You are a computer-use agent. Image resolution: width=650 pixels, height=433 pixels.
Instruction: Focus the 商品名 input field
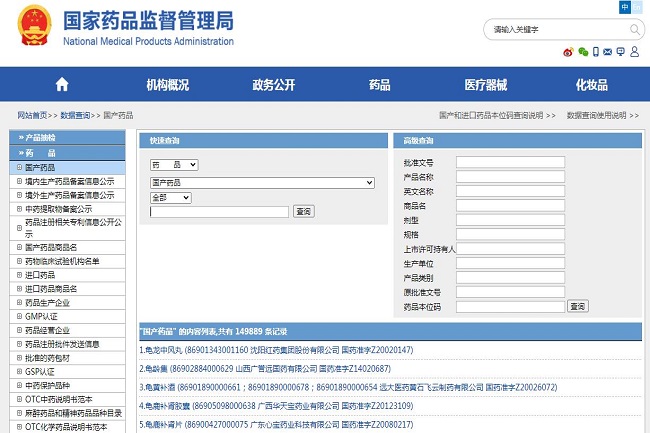tap(510, 206)
